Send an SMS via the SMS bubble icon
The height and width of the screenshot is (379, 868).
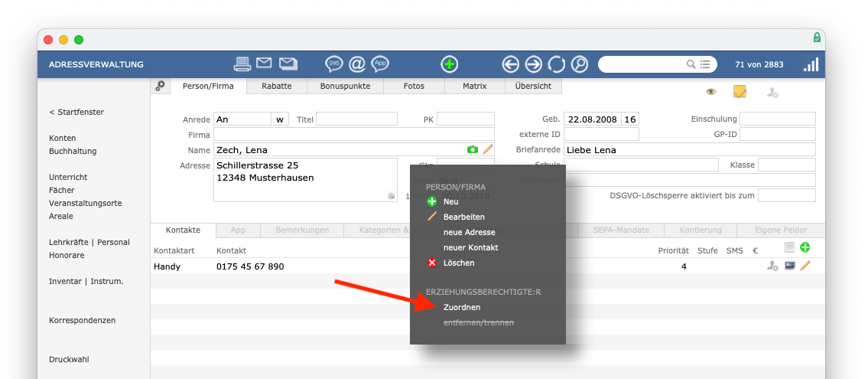[333, 64]
